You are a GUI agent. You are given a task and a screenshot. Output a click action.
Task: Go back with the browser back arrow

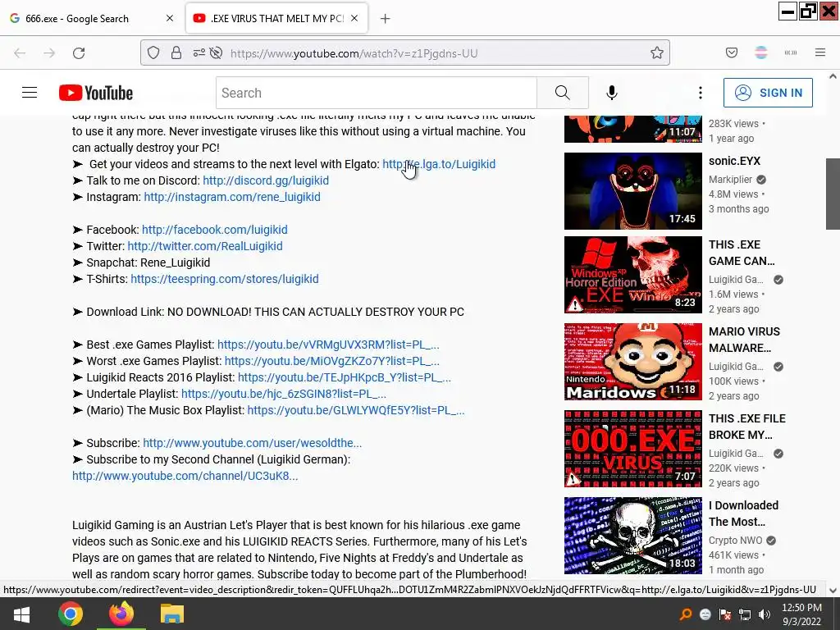coord(20,53)
